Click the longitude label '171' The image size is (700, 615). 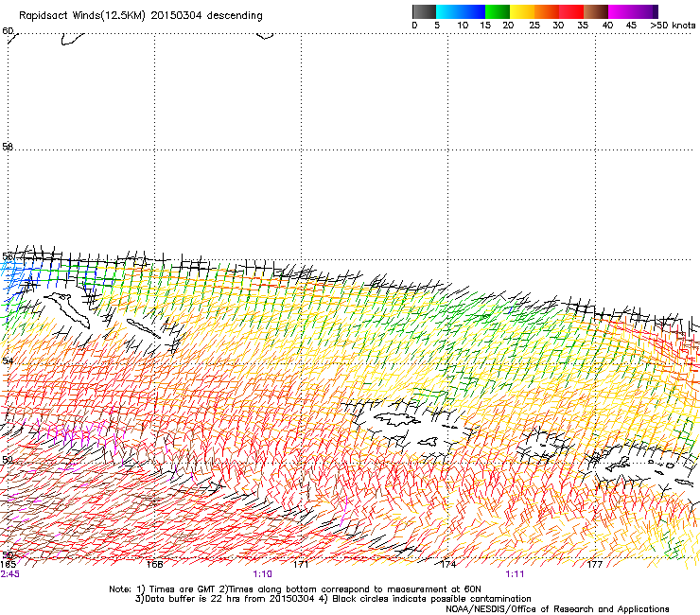tap(301, 565)
